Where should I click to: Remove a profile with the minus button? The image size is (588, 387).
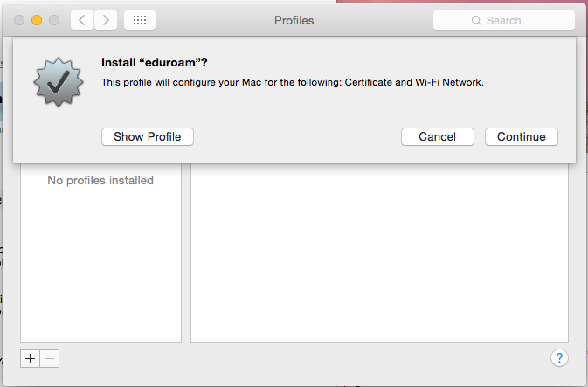50,358
